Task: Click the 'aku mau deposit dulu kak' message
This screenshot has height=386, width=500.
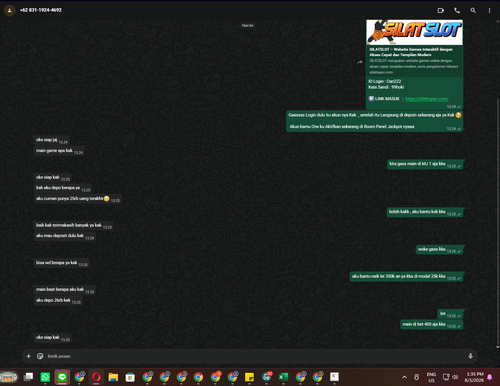Action: [65, 236]
